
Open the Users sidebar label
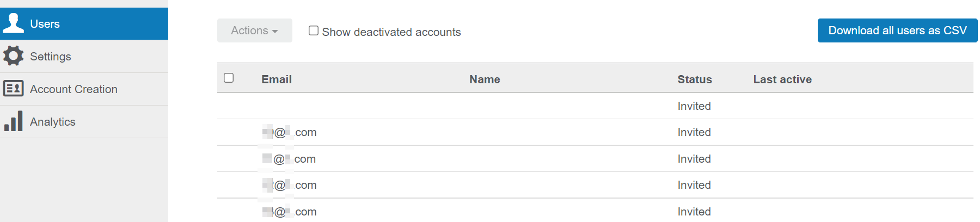pos(45,24)
